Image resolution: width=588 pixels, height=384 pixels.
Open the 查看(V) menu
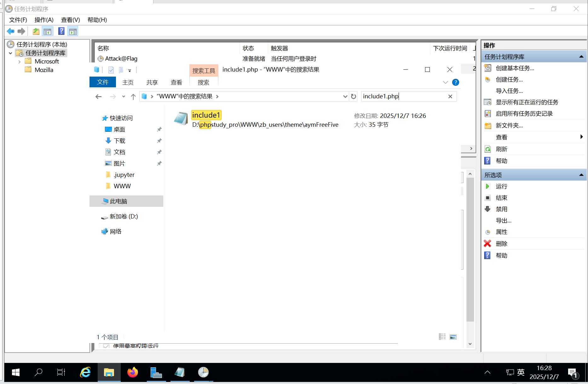coord(70,20)
